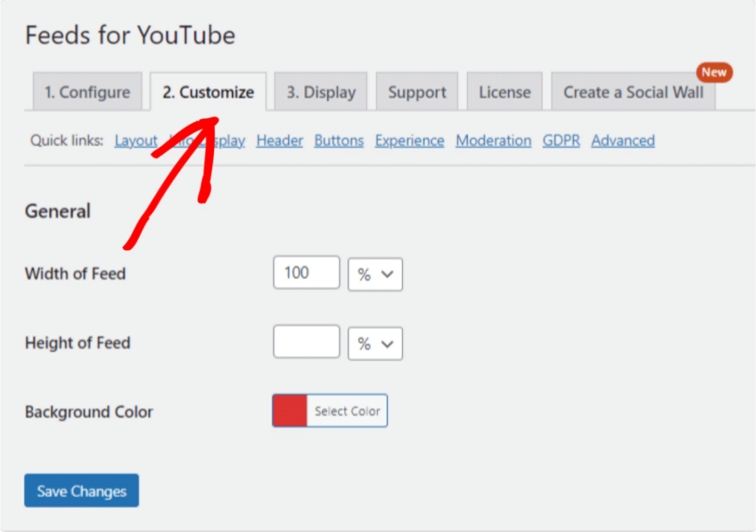Open the Support tab
Screen dimensions: 756x532
[416, 91]
